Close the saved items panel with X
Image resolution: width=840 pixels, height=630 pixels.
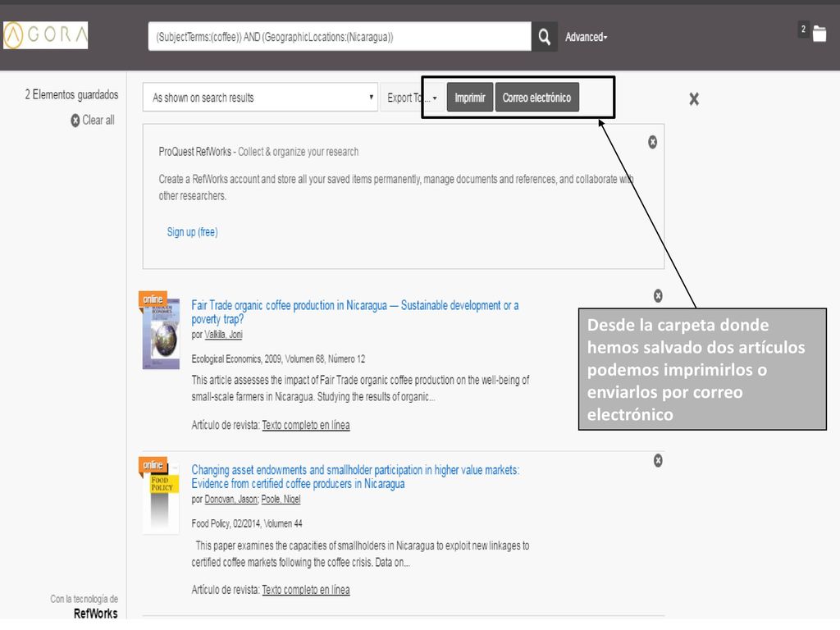pyautogui.click(x=694, y=99)
